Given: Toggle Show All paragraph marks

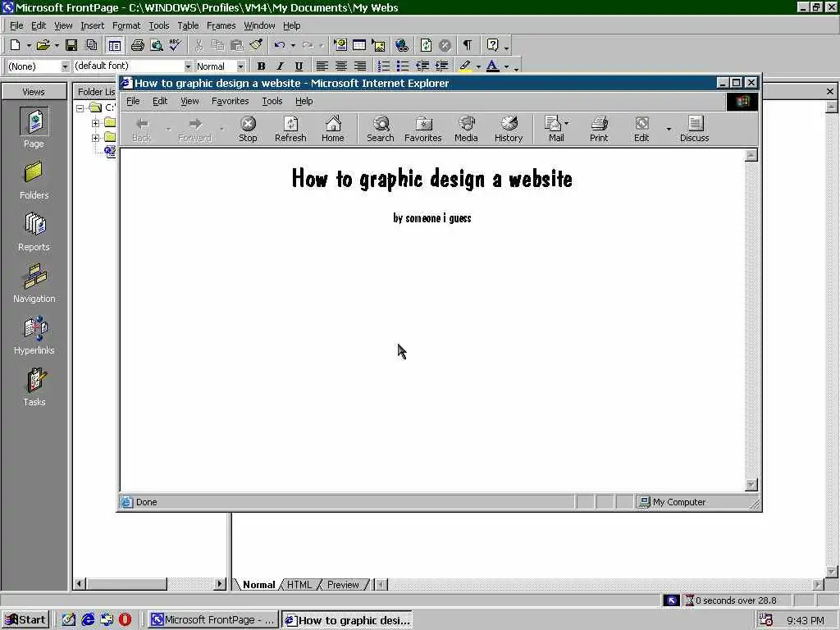Looking at the screenshot, I should (468, 46).
